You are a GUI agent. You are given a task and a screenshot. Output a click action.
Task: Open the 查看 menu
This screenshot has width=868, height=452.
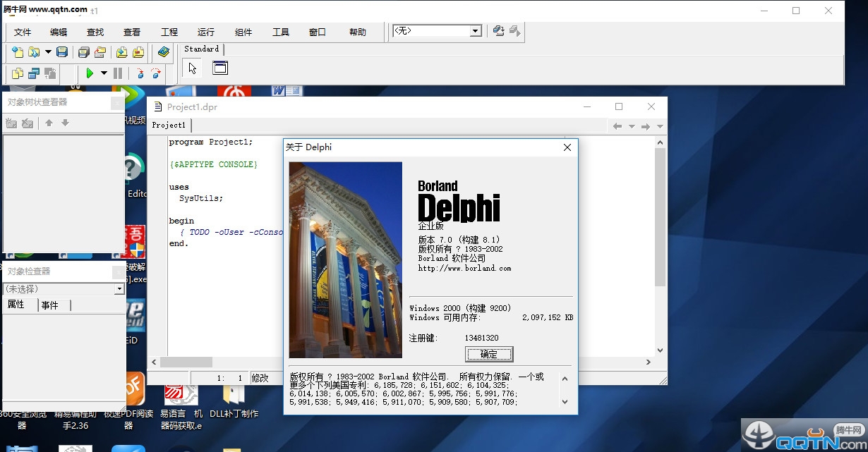(x=132, y=32)
